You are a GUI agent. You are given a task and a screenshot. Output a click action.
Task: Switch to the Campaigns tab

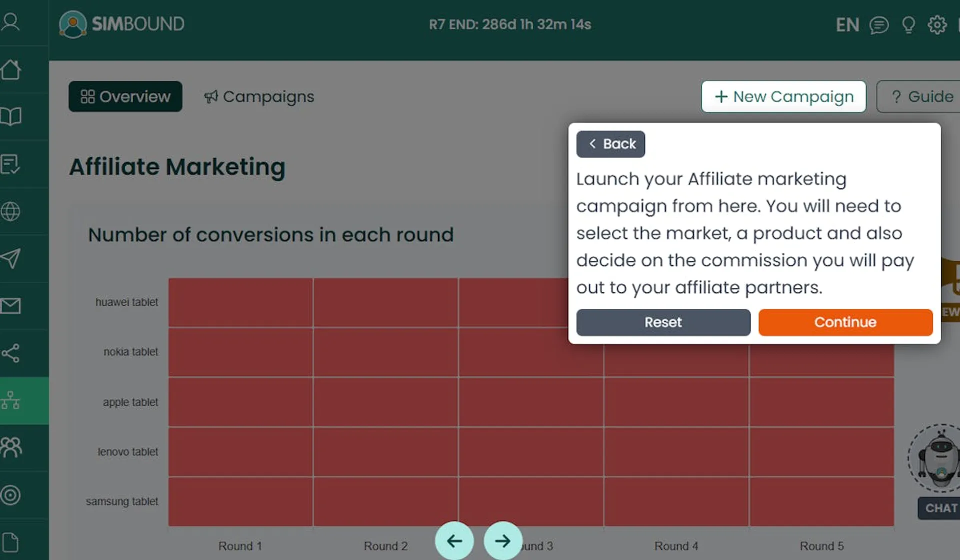[x=258, y=96]
